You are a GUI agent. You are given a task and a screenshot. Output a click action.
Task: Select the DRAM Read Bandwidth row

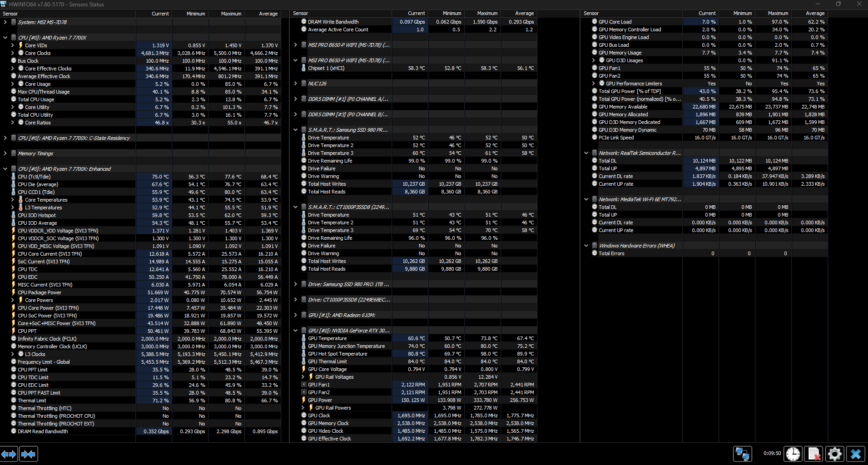coord(140,431)
